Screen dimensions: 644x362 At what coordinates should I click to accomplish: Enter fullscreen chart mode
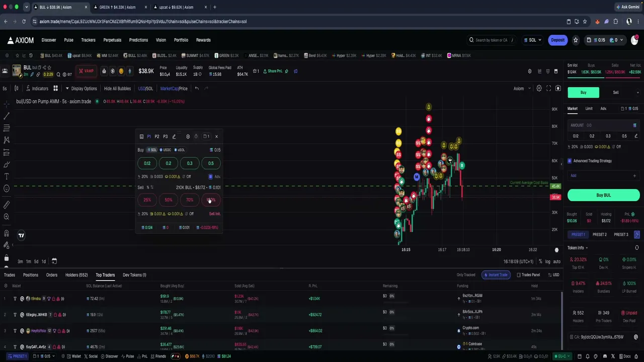point(548,88)
